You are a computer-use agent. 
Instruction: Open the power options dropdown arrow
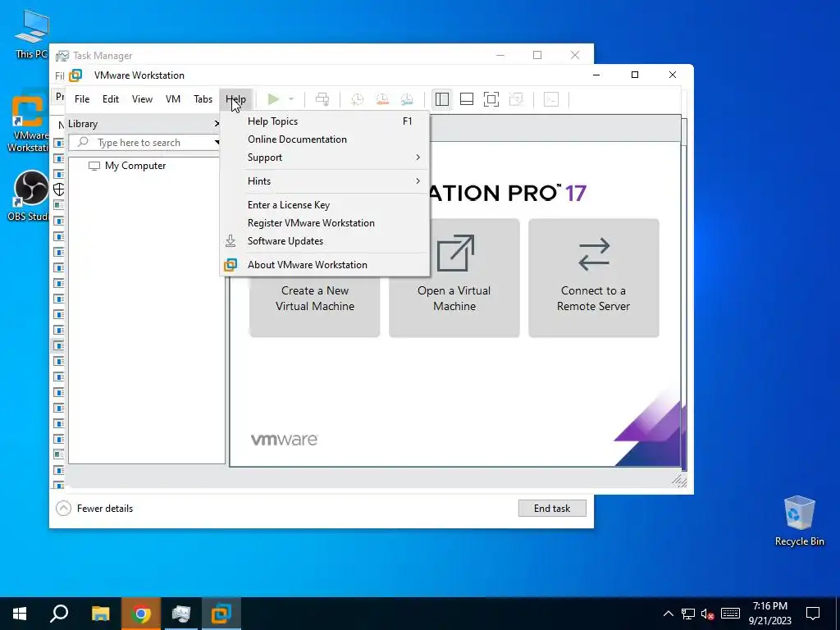coord(291,99)
